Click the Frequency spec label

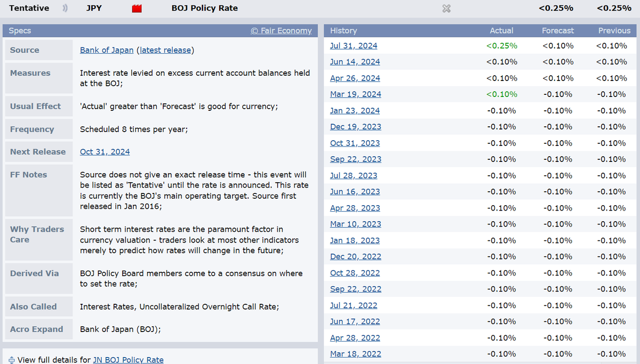(32, 129)
